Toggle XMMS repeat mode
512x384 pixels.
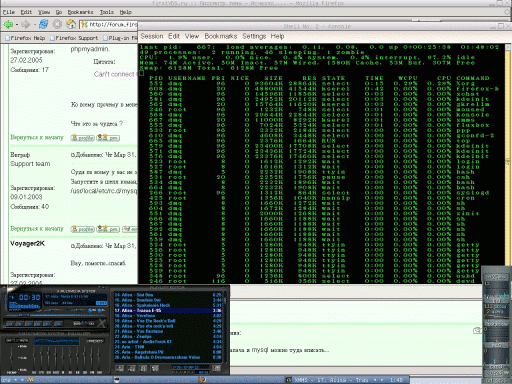tap(91, 323)
